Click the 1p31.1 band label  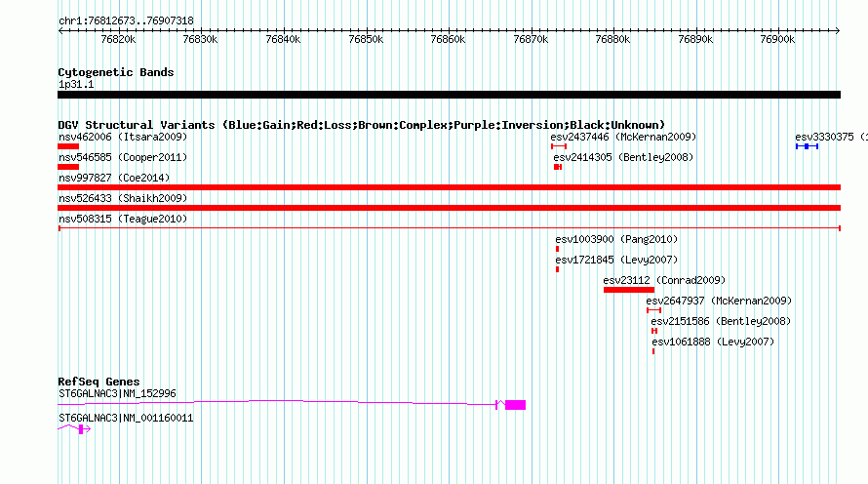(x=76, y=84)
